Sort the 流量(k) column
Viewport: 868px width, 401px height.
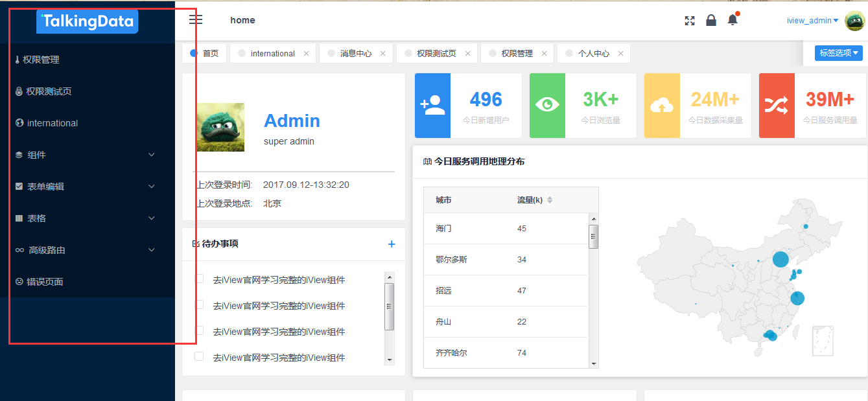550,200
